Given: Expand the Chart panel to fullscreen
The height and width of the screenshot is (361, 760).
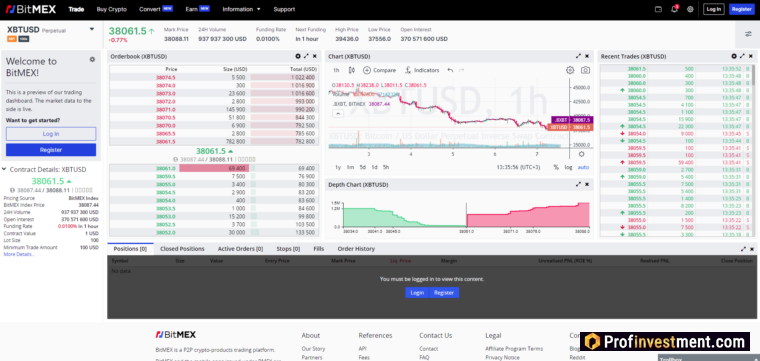Looking at the screenshot, I should [578, 56].
